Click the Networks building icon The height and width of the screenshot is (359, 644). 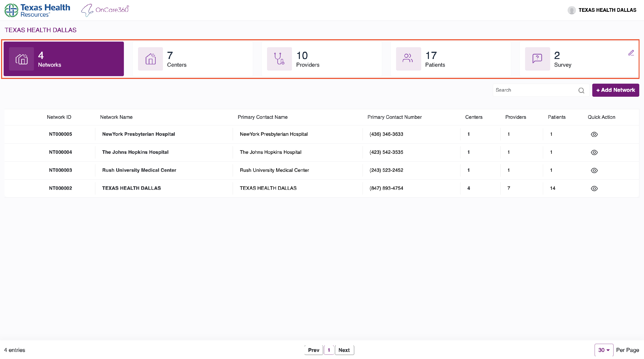(x=21, y=59)
